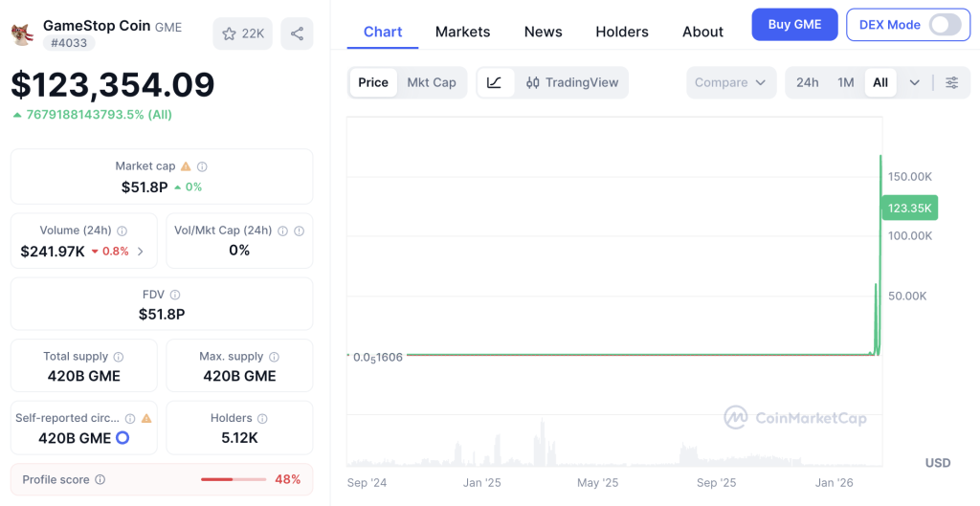Click the share icon button

[297, 33]
